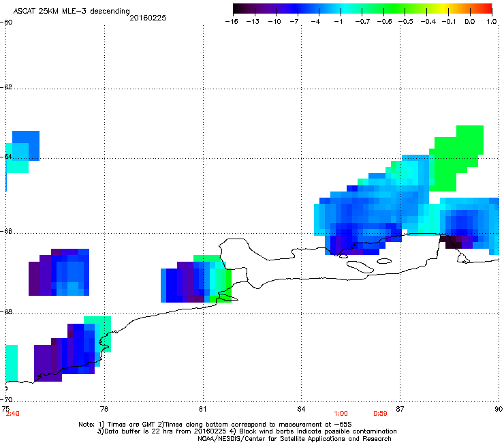The width and height of the screenshot is (504, 443).
Task: Click the -16 label on the color scale
Action: (232, 22)
